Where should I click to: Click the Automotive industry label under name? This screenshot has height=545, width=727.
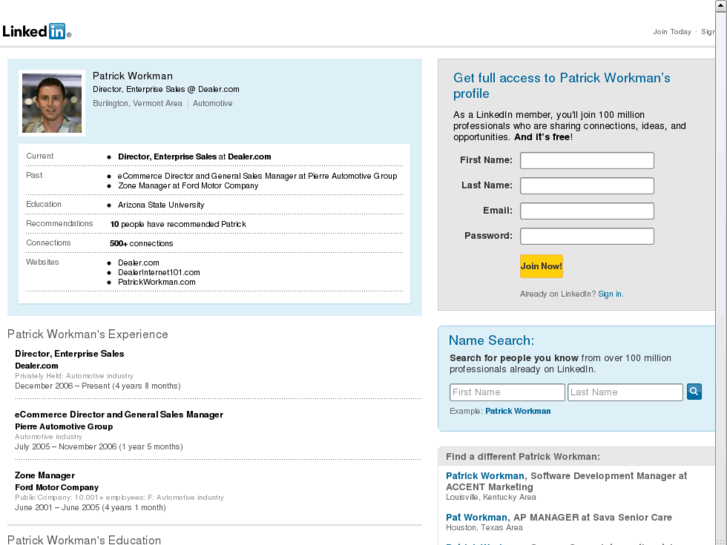(212, 103)
